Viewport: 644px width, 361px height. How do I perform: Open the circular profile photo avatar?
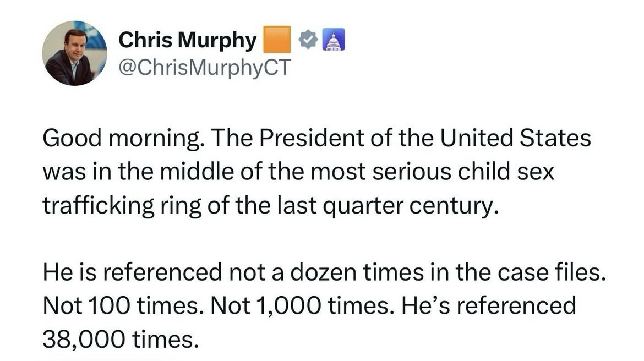point(74,53)
